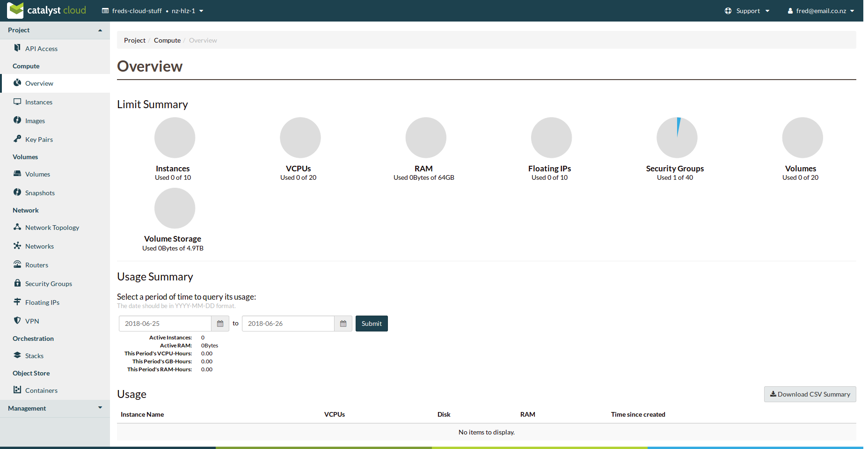Screen dimensions: 868x449
Task: Click the Volumes drive icon in sidebar
Action: click(17, 174)
